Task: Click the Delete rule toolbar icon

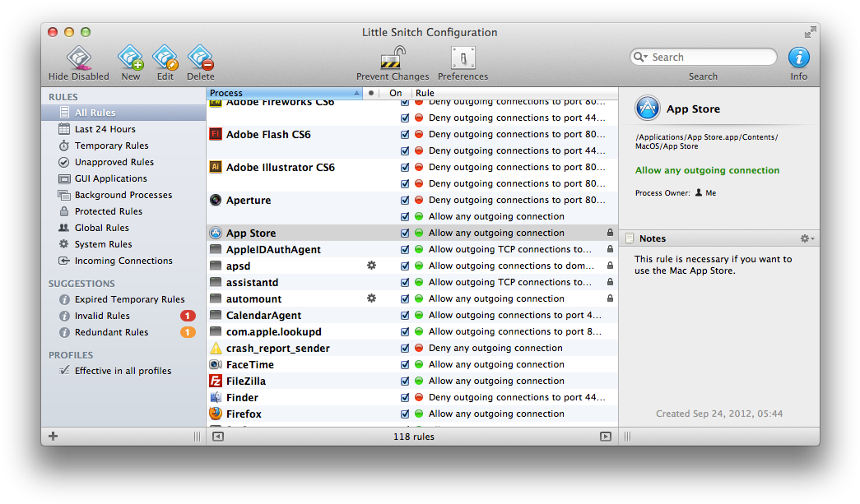Action: point(200,58)
